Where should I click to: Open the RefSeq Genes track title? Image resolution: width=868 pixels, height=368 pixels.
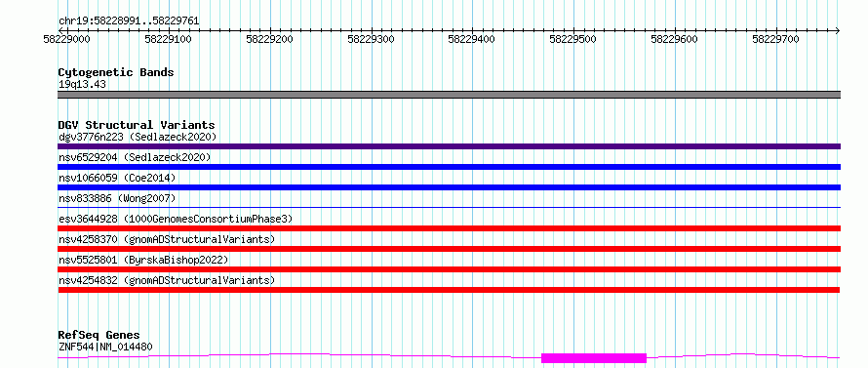click(99, 336)
